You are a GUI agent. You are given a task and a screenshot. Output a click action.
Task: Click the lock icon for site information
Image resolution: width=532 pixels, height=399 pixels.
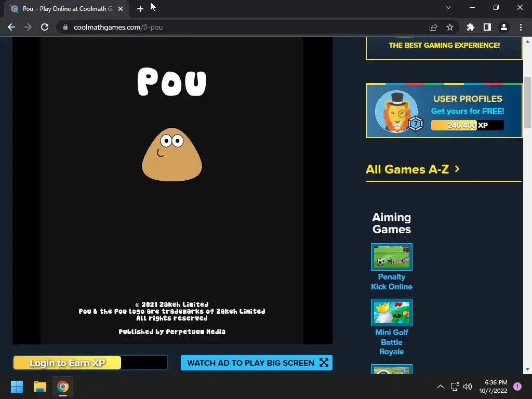[65, 27]
